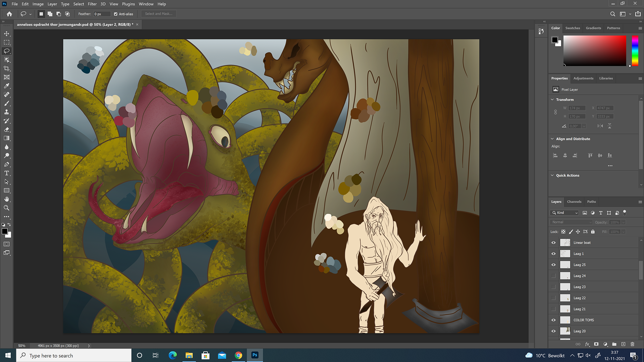
Task: Select the Gradient tool
Action: click(x=6, y=138)
